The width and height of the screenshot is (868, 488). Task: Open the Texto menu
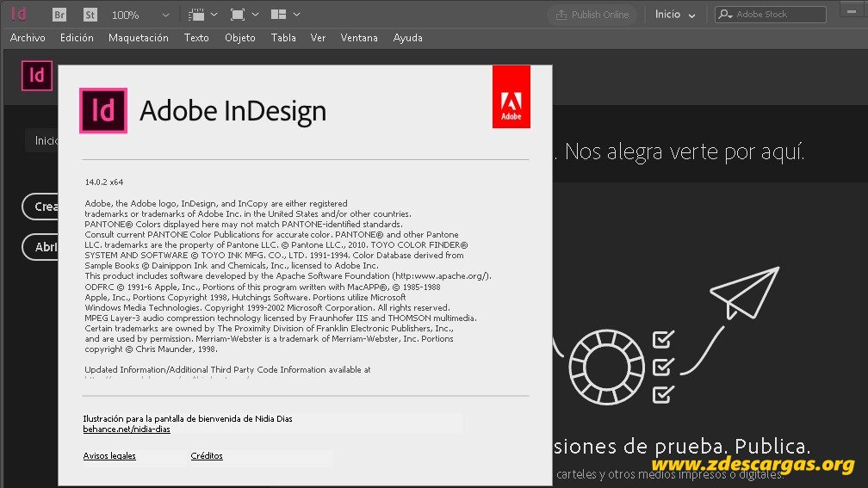[196, 38]
